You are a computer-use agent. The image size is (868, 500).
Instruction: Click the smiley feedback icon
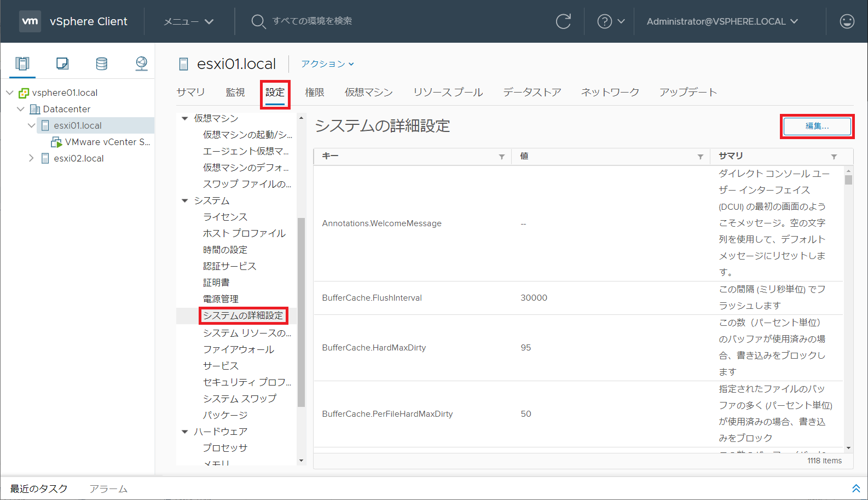[x=847, y=21]
